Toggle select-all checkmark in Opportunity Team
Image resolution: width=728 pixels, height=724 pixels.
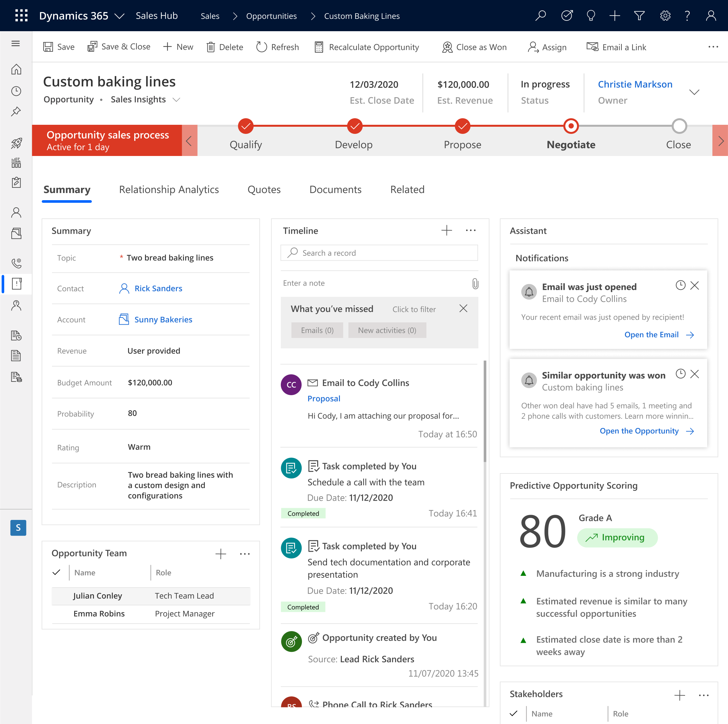click(x=57, y=572)
